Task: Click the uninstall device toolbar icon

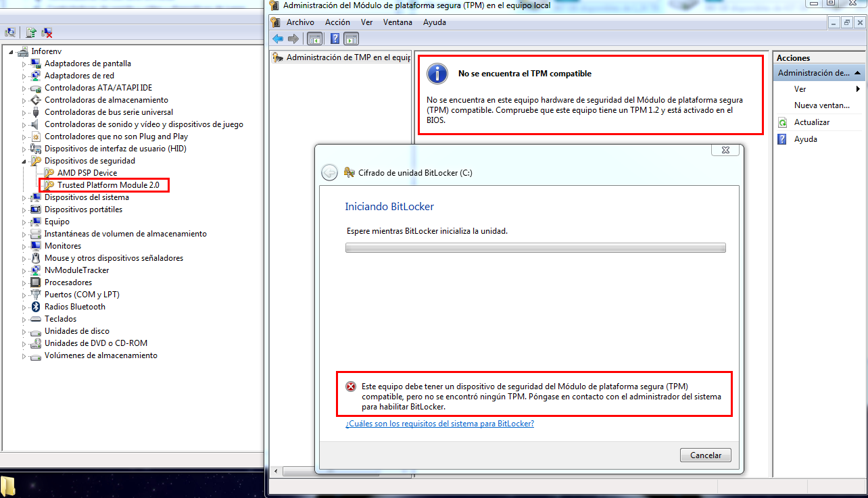Action: [47, 32]
